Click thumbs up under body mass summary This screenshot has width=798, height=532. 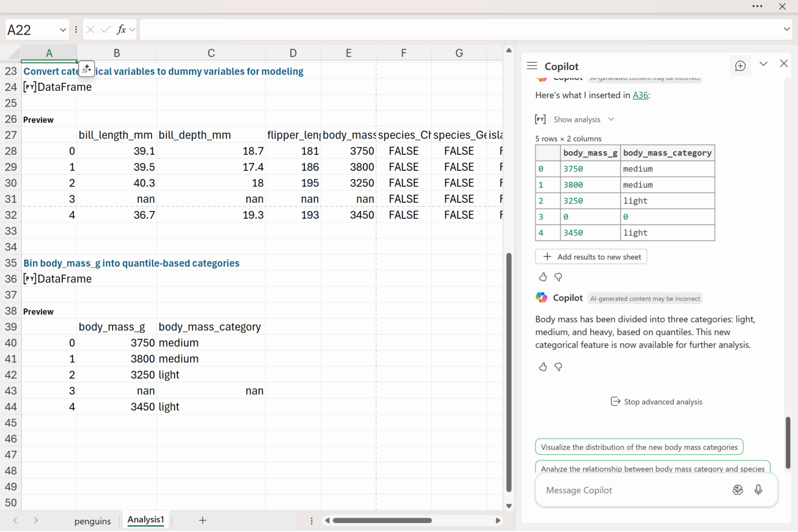pos(543,367)
